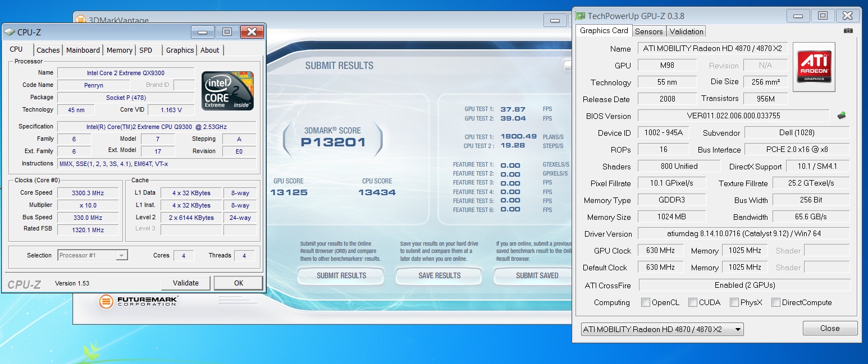Viewport: 868px width, 364px height.
Task: Click the Pixel Fillrate value 10.1 GPixel/s
Action: tap(671, 183)
